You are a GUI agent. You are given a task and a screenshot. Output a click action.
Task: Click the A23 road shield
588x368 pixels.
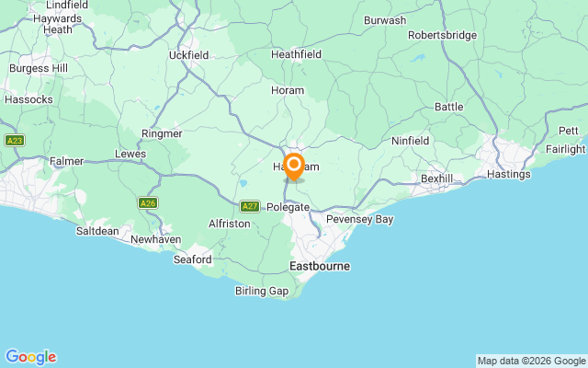pos(15,141)
